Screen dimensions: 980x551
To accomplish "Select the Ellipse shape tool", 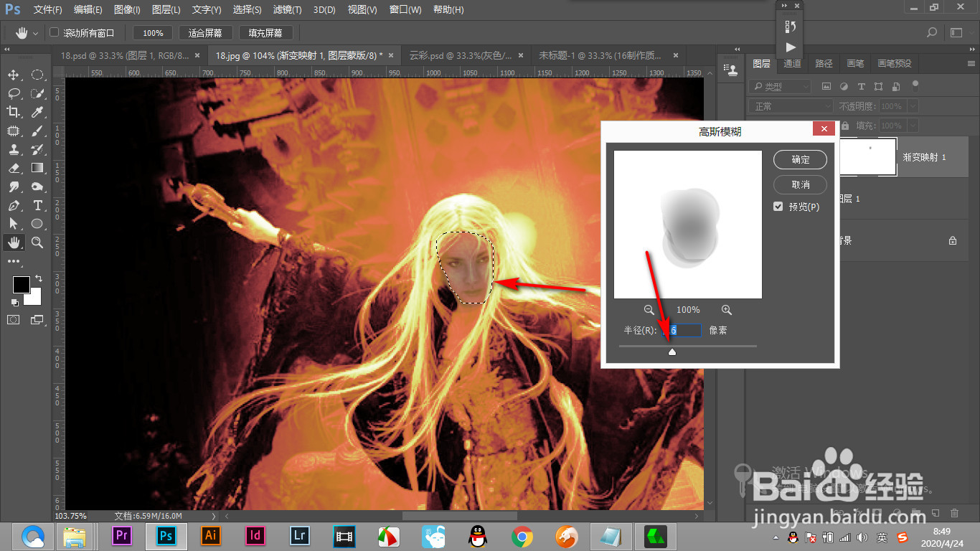I will pyautogui.click(x=37, y=224).
